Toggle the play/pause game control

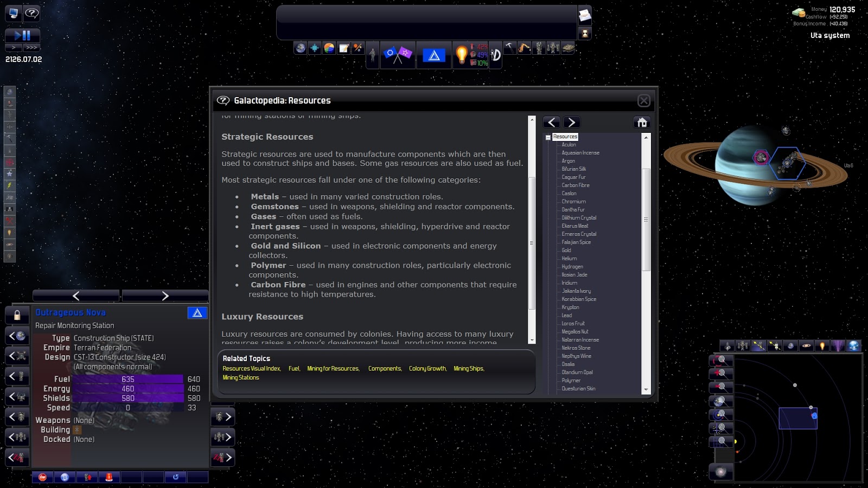tap(23, 36)
